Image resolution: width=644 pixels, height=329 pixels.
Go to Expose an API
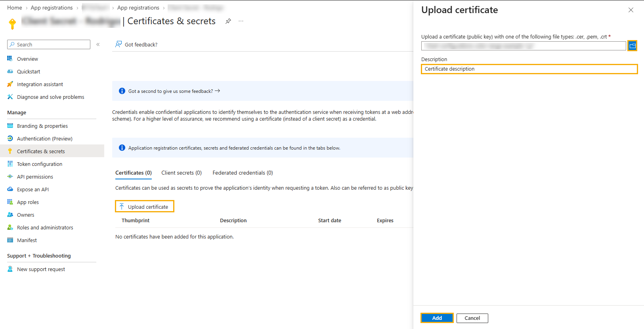click(x=33, y=189)
